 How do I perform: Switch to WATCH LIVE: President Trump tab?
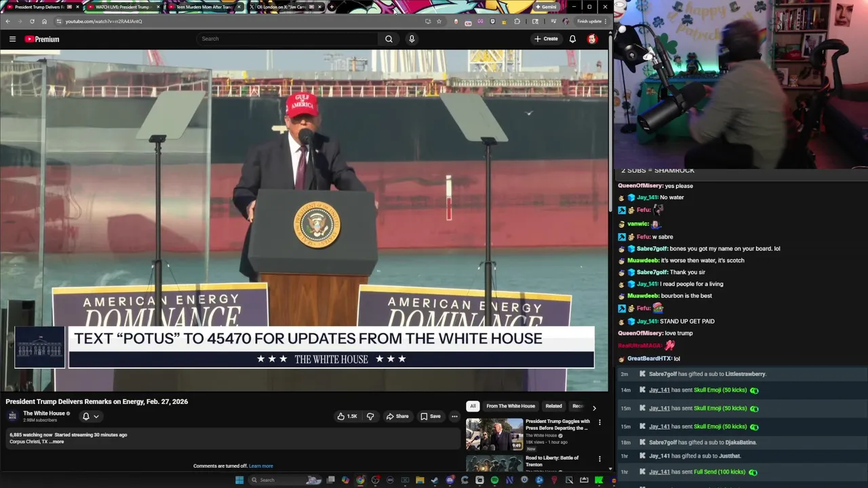pos(122,7)
